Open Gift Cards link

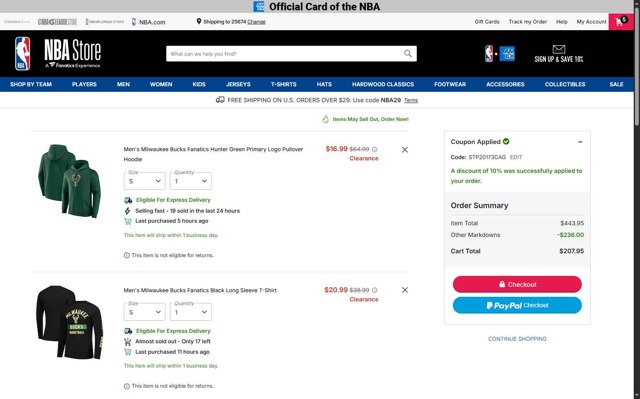487,22
